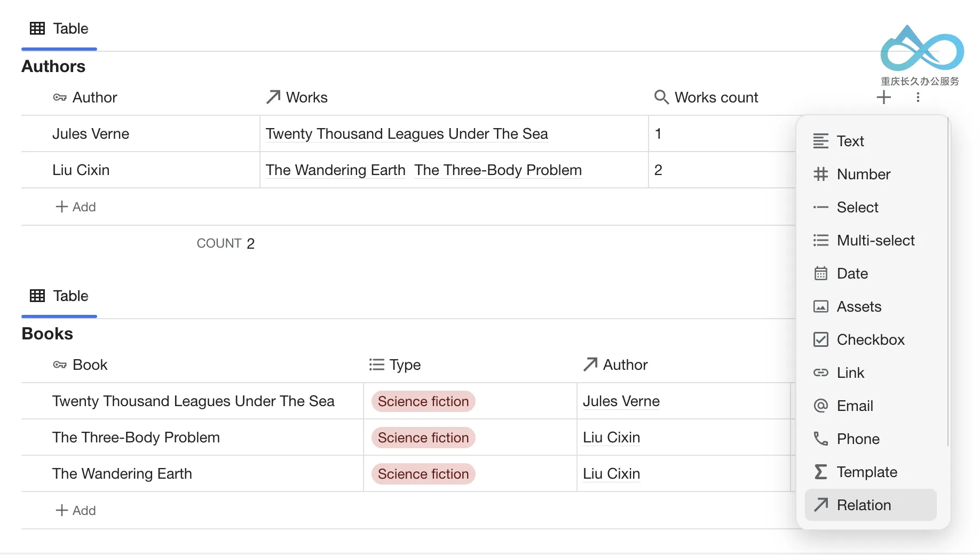
Task: Click the Science fiction tag for The Wandering Earth
Action: point(423,474)
